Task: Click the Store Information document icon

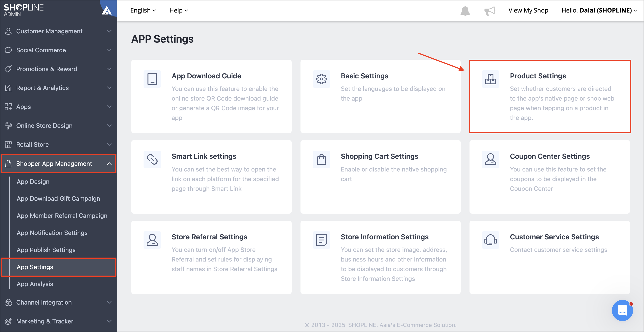Action: (x=322, y=240)
